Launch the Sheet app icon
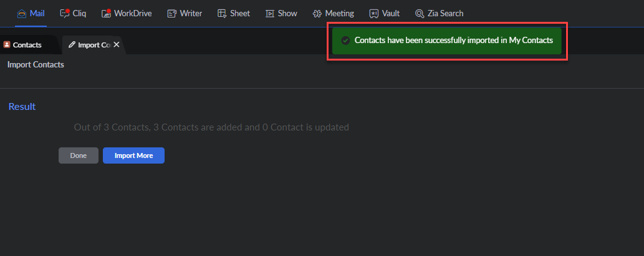 [222, 13]
